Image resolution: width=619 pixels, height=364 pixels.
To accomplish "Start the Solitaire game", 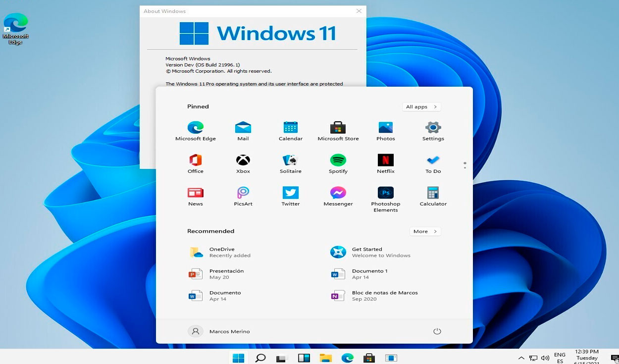I will tap(291, 164).
